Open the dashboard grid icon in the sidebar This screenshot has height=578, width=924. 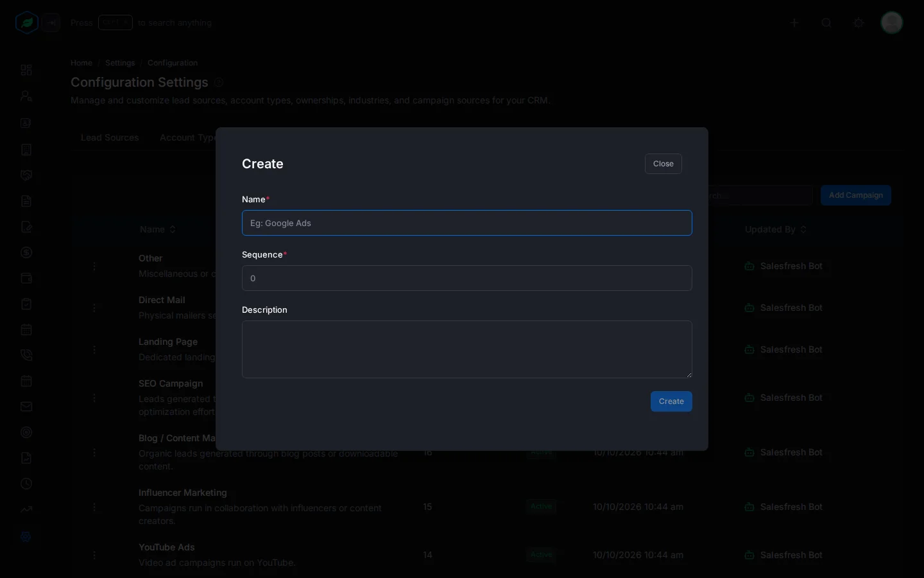[26, 70]
